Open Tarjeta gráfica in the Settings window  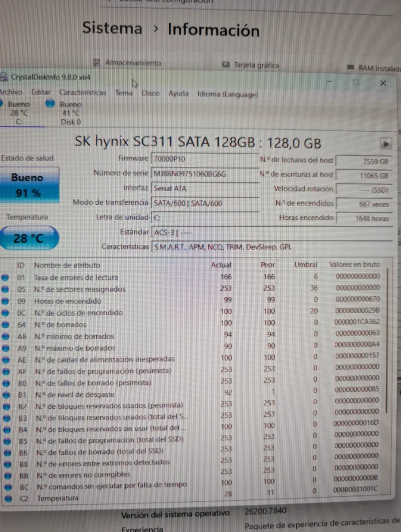(250, 65)
